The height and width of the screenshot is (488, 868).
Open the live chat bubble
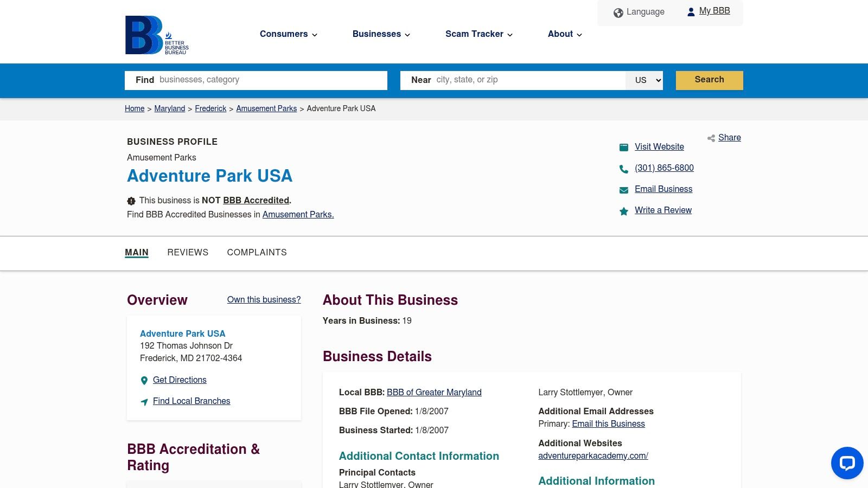pyautogui.click(x=847, y=463)
